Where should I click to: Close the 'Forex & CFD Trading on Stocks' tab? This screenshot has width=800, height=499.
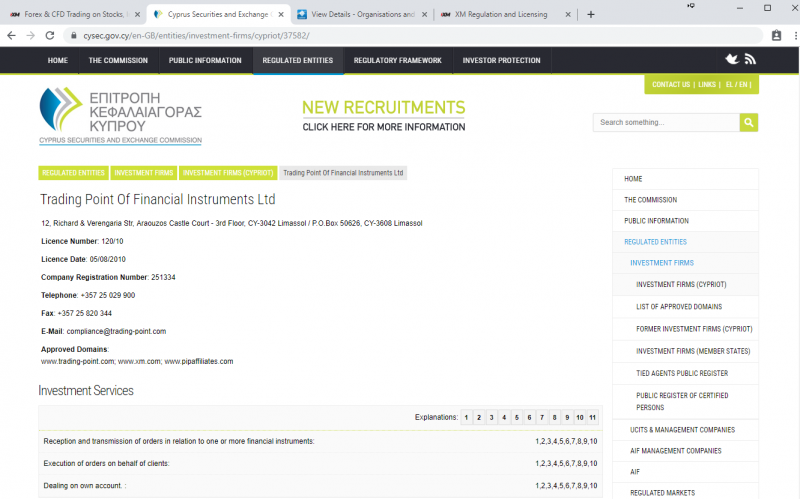pyautogui.click(x=137, y=14)
